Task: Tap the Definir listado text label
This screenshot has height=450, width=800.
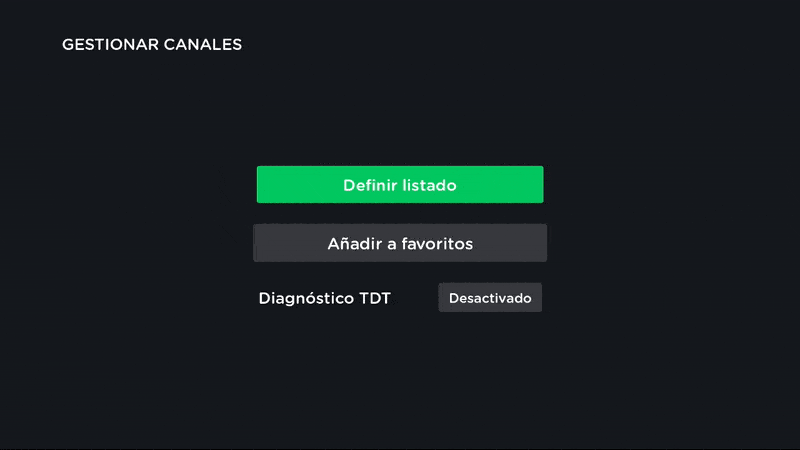Action: tap(400, 185)
